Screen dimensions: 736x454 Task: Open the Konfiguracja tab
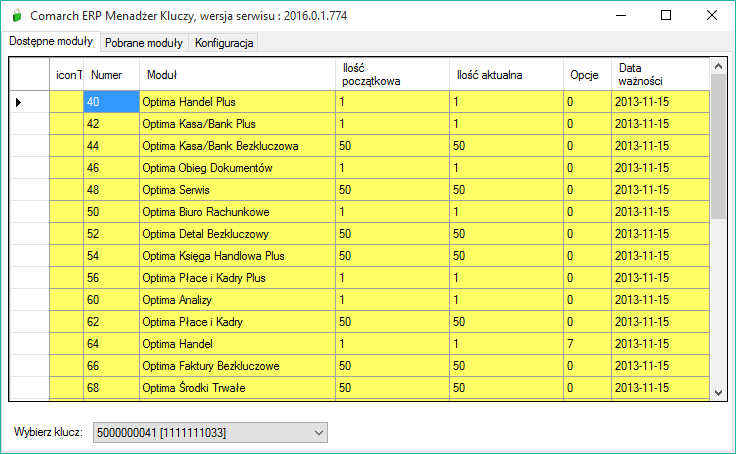[224, 43]
